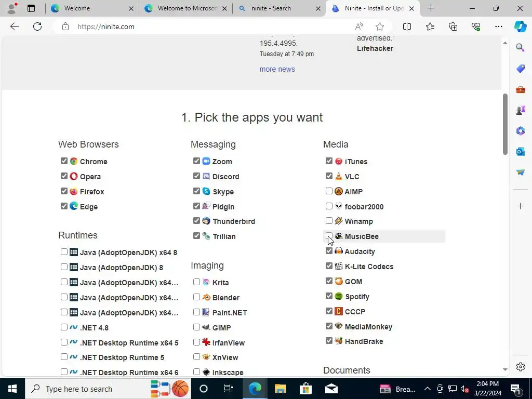Open the clock showing 2:04 PM
The height and width of the screenshot is (399, 532).
tap(487, 389)
